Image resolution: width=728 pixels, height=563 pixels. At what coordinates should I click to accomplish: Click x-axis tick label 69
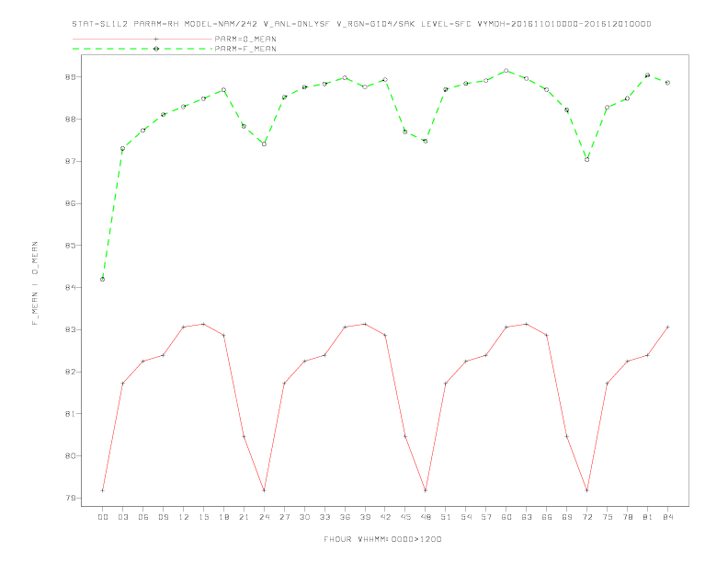click(x=567, y=517)
